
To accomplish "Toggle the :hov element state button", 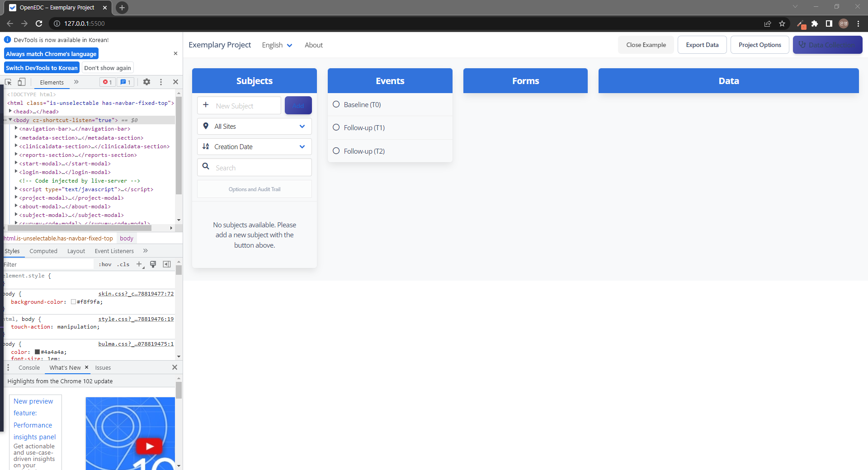I will 105,264.
